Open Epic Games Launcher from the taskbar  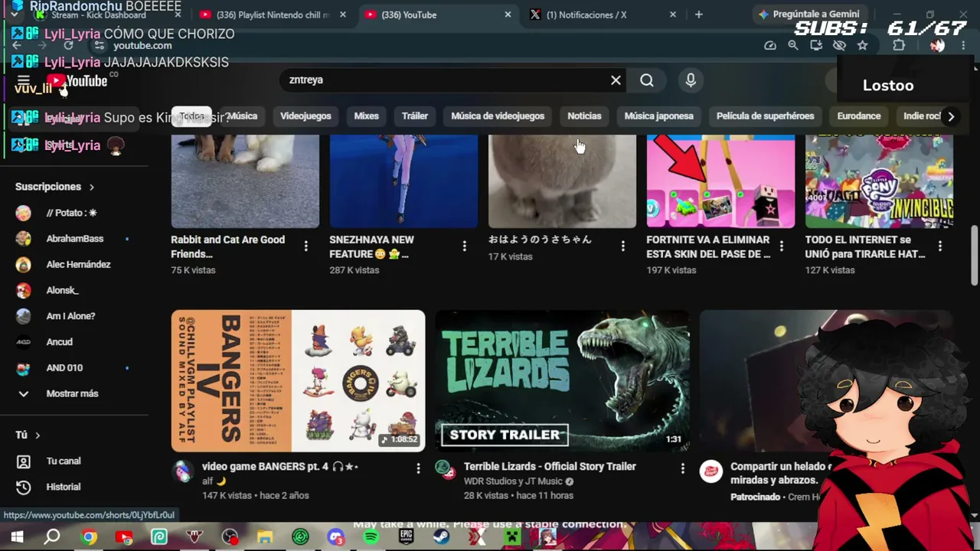click(x=406, y=537)
